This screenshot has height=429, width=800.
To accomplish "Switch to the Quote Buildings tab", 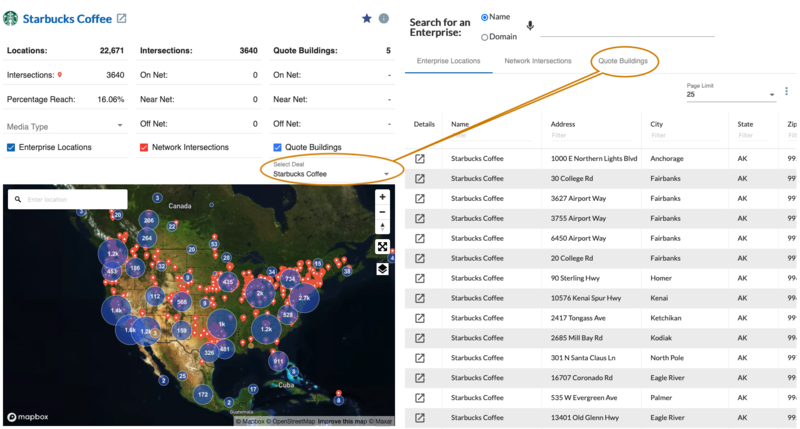I will point(623,61).
